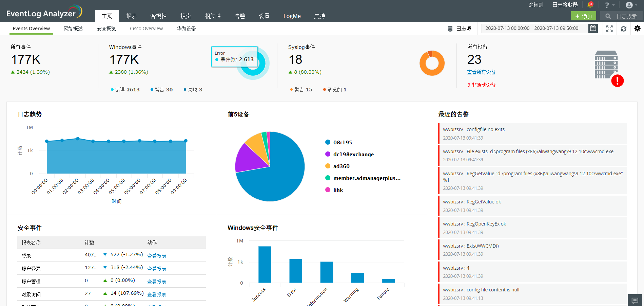
Task: Open alert 'RegOpenKeyEx ok'
Action: tap(532, 228)
